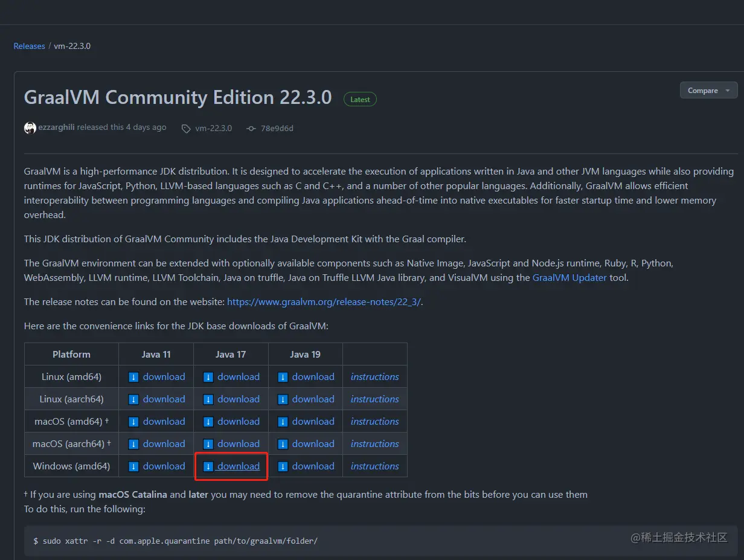
Task: Download Java 17 for Linux (amd64) via text link
Action: coord(239,377)
